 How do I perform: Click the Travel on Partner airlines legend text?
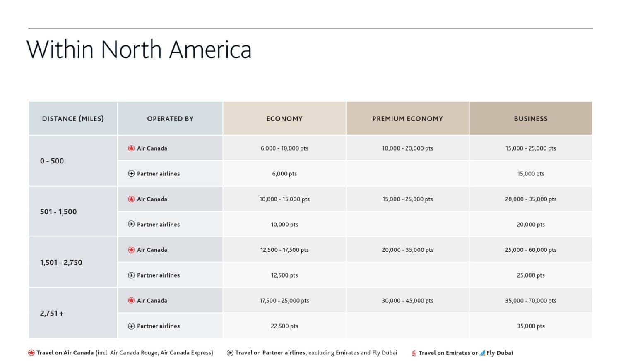(270, 353)
